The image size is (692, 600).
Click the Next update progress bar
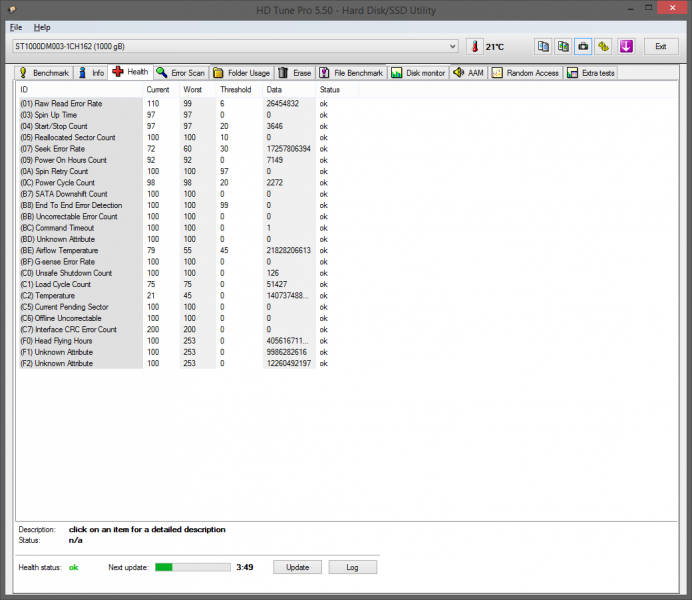[x=192, y=567]
